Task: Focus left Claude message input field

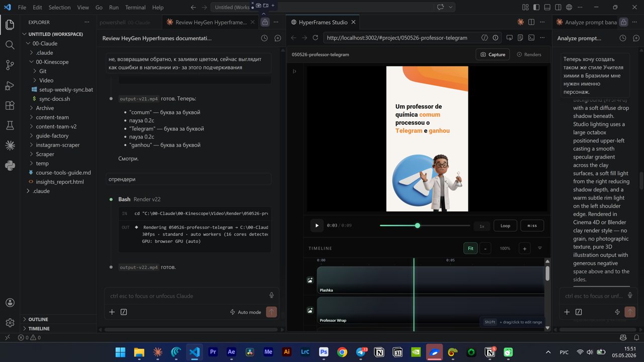Action: [187, 296]
